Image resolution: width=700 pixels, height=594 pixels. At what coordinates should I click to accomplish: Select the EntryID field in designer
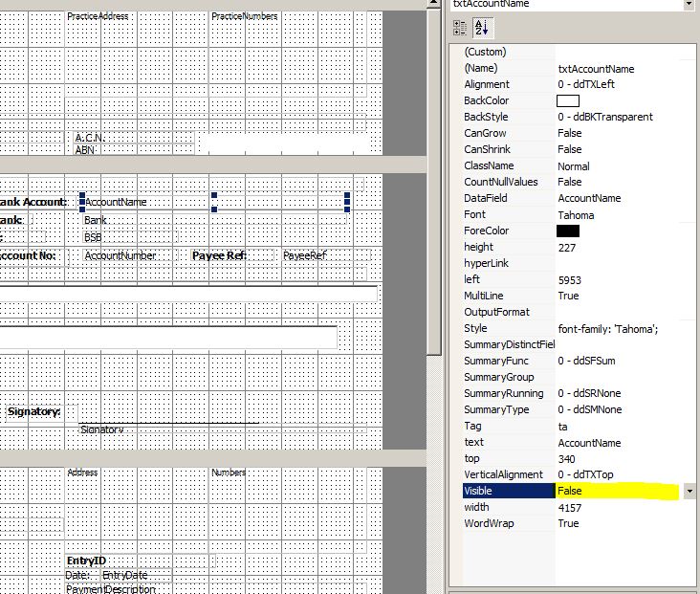[86, 560]
